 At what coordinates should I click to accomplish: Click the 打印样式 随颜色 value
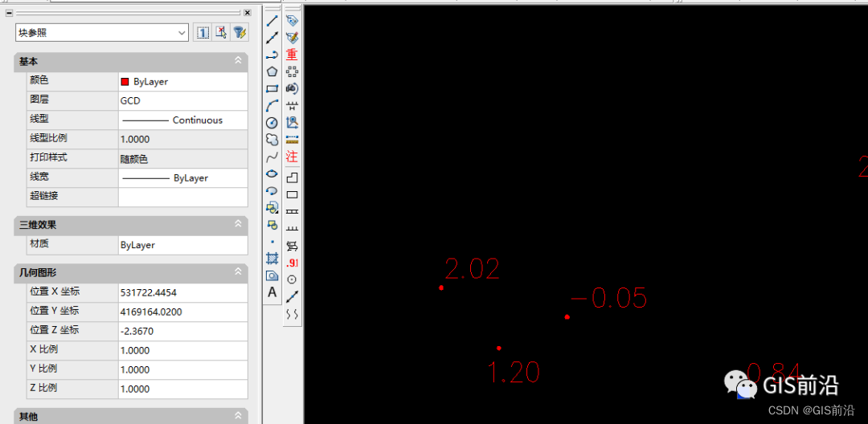pos(182,159)
